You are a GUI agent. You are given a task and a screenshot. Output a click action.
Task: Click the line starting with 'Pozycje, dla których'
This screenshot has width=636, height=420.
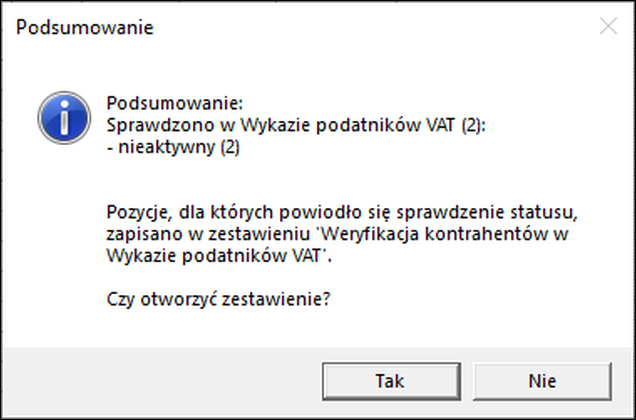[342, 213]
